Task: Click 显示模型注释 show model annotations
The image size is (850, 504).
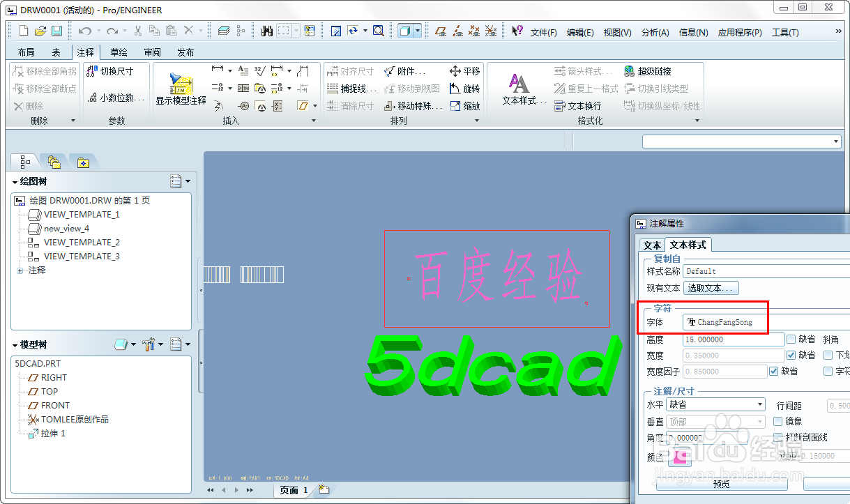Action: [181, 89]
